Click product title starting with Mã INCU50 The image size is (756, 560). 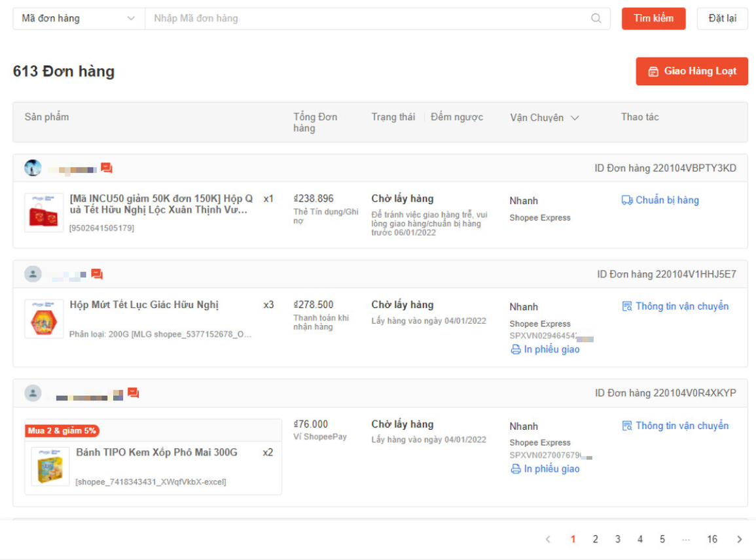point(162,204)
